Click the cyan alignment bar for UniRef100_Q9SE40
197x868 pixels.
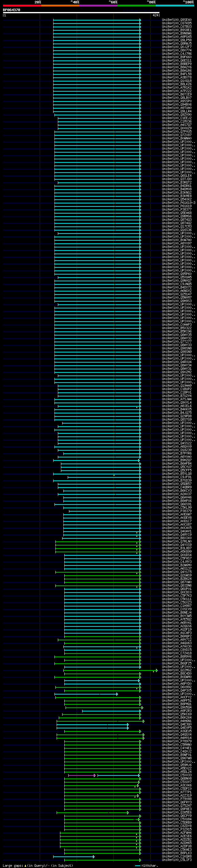[x=97, y=20]
